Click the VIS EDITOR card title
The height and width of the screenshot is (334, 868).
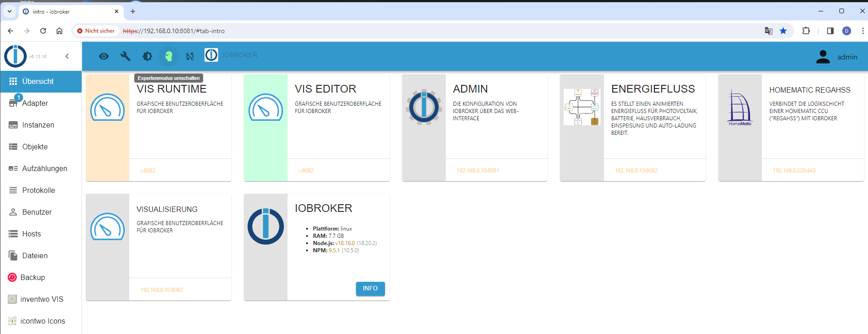[326, 89]
